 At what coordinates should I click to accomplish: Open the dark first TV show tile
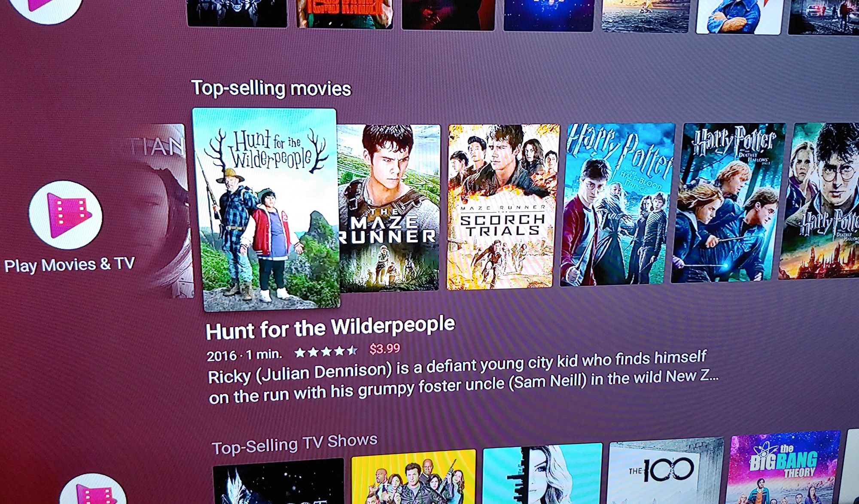coord(278,481)
